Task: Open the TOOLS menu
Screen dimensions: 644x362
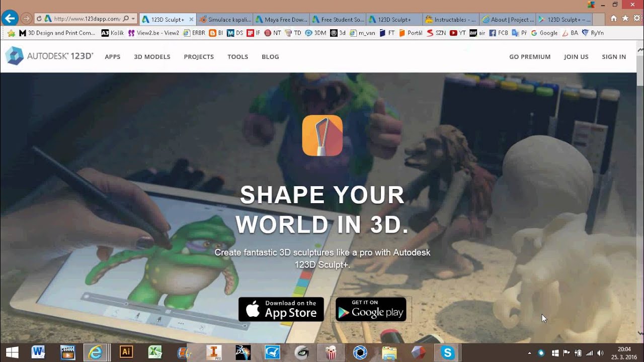Action: click(237, 57)
